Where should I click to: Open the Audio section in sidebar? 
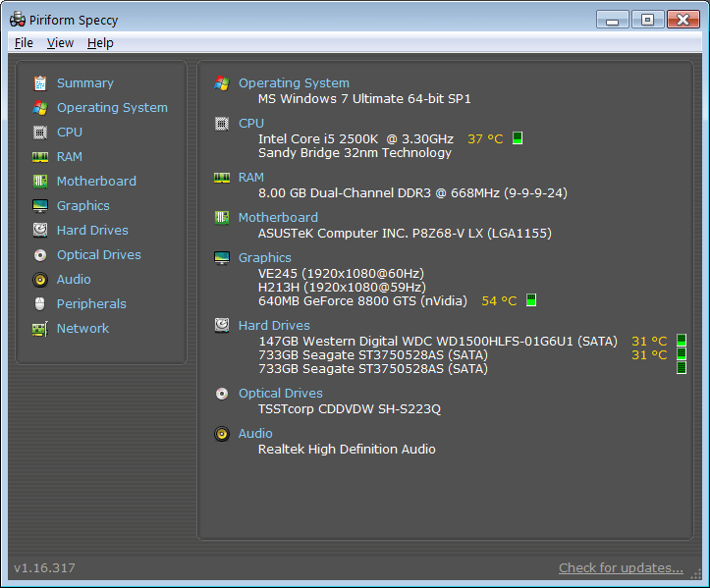point(74,280)
